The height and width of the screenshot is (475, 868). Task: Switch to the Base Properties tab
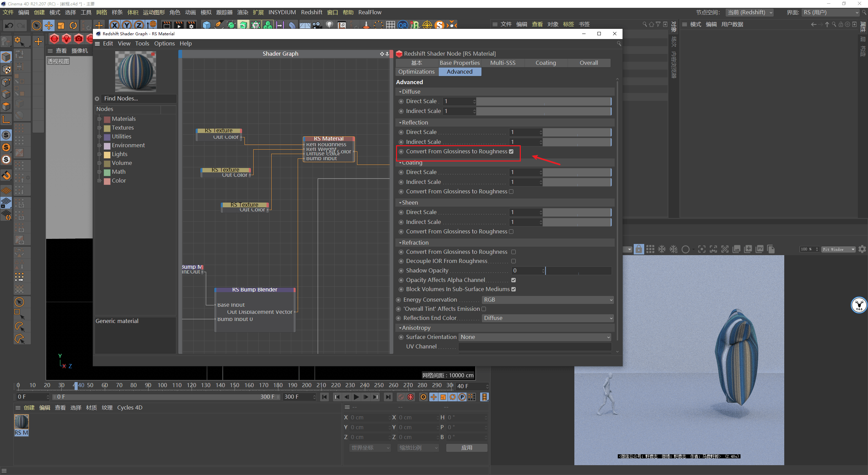click(459, 63)
